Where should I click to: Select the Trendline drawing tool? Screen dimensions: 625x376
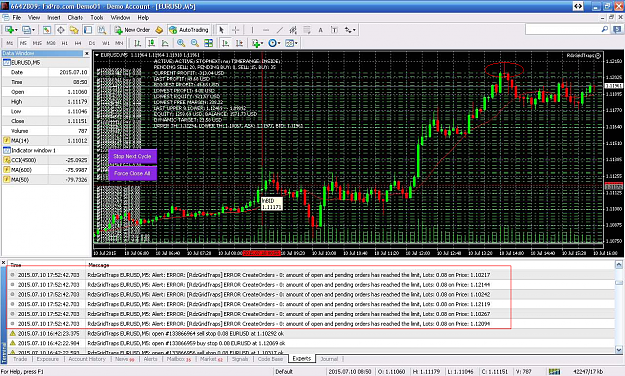point(280,30)
